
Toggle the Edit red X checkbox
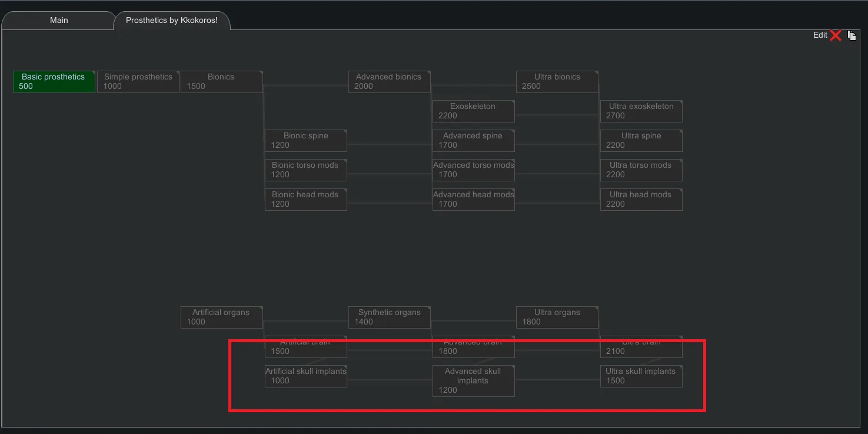tap(836, 36)
